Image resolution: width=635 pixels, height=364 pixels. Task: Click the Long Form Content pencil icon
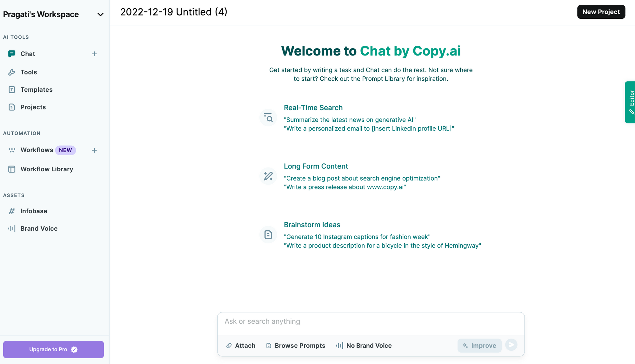(x=268, y=176)
